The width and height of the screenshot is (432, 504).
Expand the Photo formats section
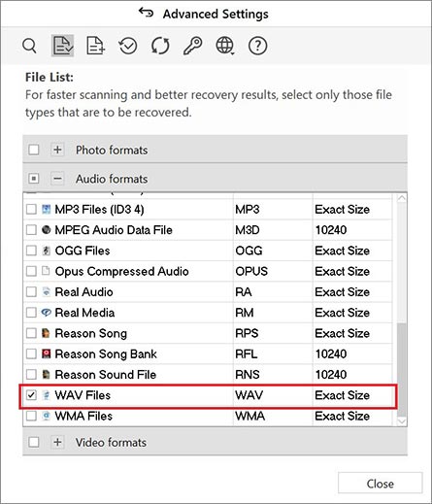coord(57,150)
